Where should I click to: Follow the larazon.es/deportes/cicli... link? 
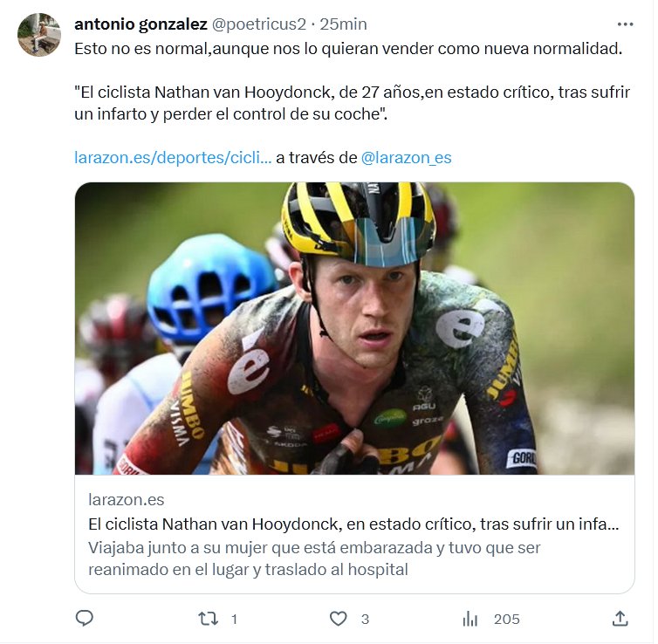coord(173,158)
